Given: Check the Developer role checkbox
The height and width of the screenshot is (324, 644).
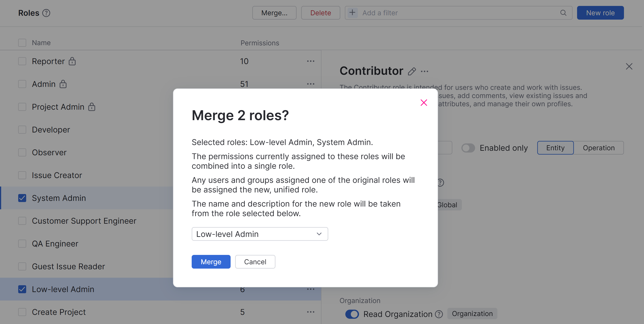Looking at the screenshot, I should 22,130.
